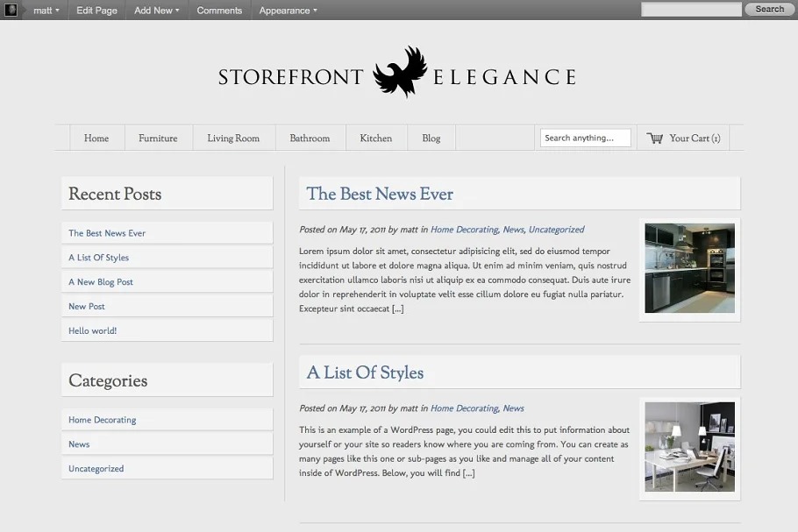This screenshot has height=532, width=798.
Task: Go to the Furniture navigation tab
Action: coord(158,138)
